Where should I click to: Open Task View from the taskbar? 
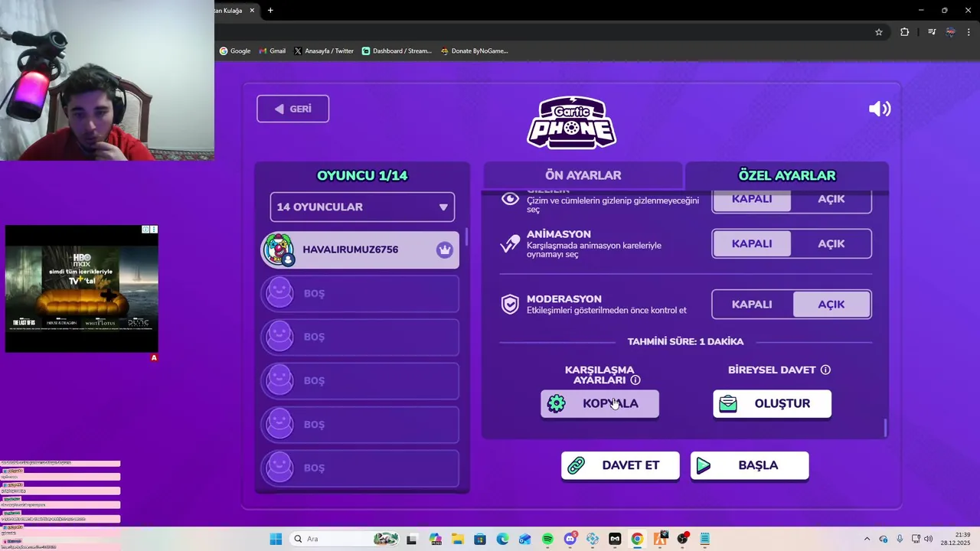coord(412,539)
